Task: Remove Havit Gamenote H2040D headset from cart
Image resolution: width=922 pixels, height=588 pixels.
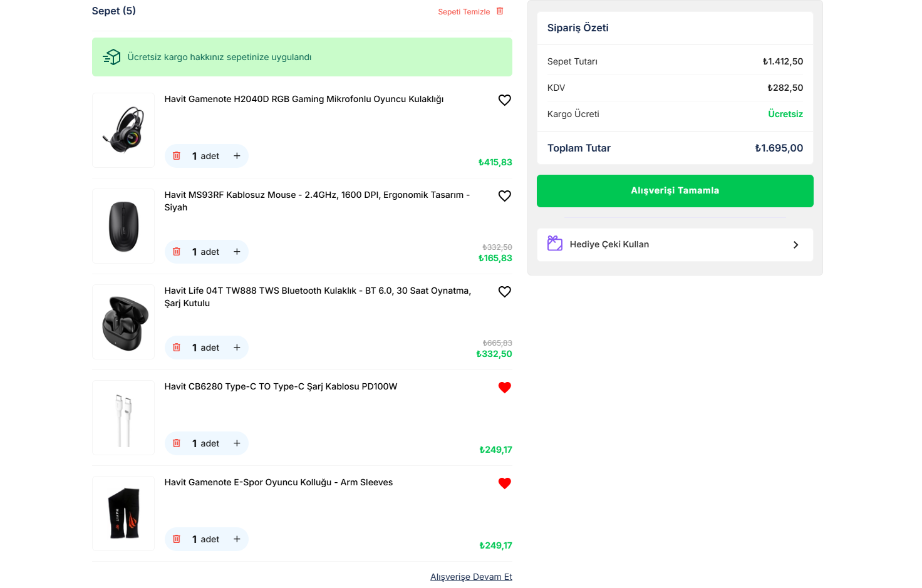Action: pos(177,156)
